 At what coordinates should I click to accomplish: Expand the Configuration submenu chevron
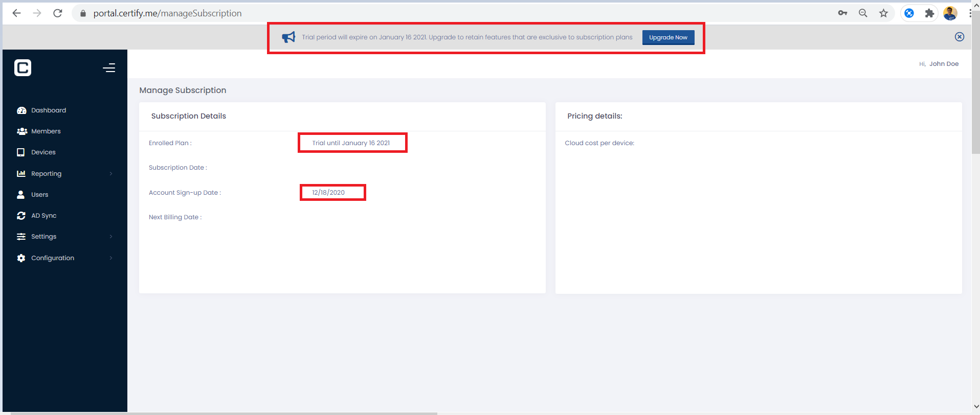[x=111, y=258]
